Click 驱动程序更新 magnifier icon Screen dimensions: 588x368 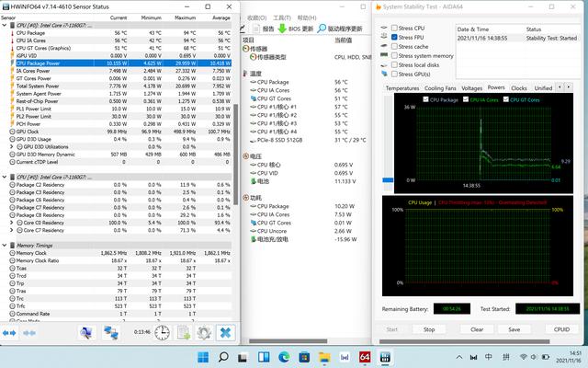coord(322,29)
